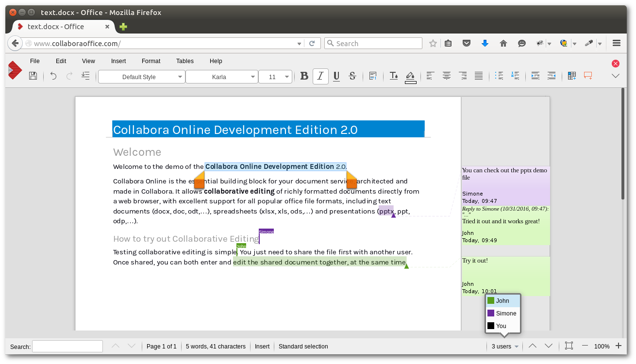
Task: Click the redo arrow icon
Action: point(69,76)
